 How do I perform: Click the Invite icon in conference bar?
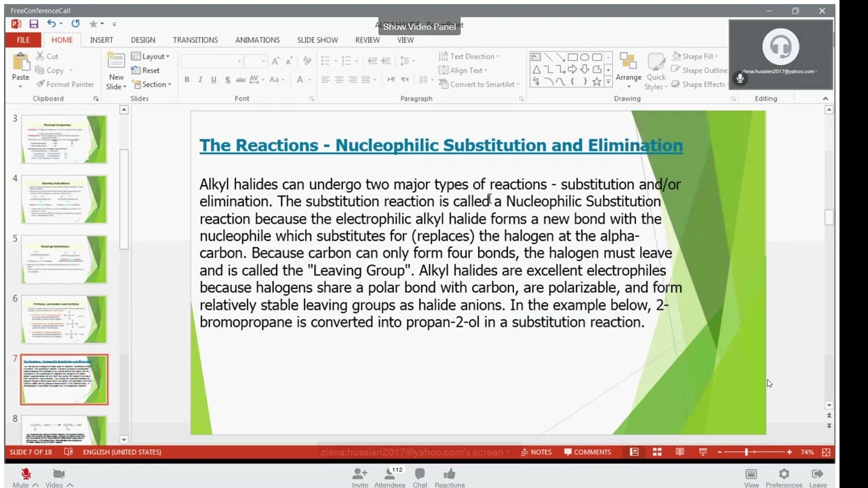[360, 474]
